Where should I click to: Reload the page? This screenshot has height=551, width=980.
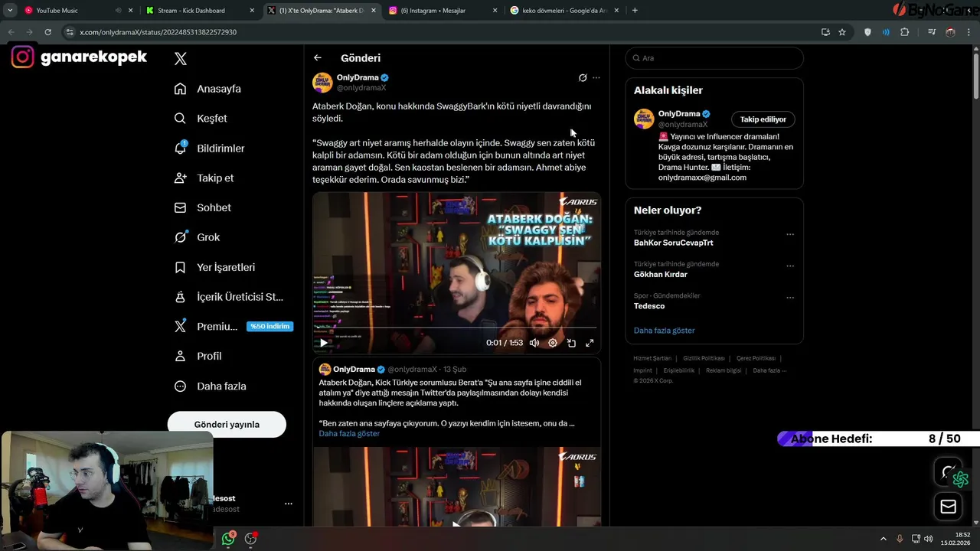[47, 32]
